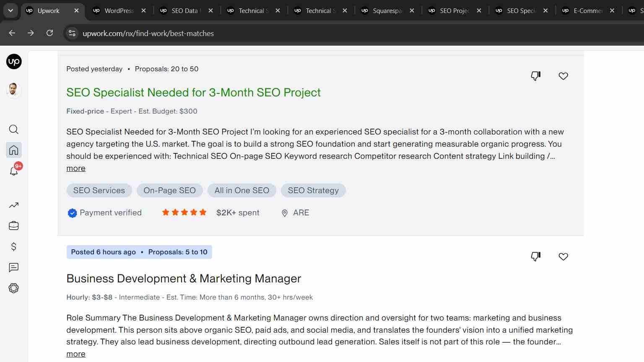This screenshot has width=644, height=362.
Task: Switch to the Squarespace browser tab
Action: tap(388, 11)
